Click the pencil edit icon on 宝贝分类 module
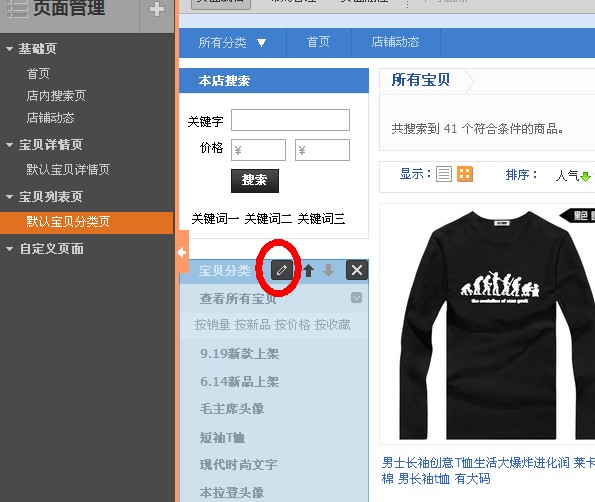The width and height of the screenshot is (595, 502). click(282, 270)
